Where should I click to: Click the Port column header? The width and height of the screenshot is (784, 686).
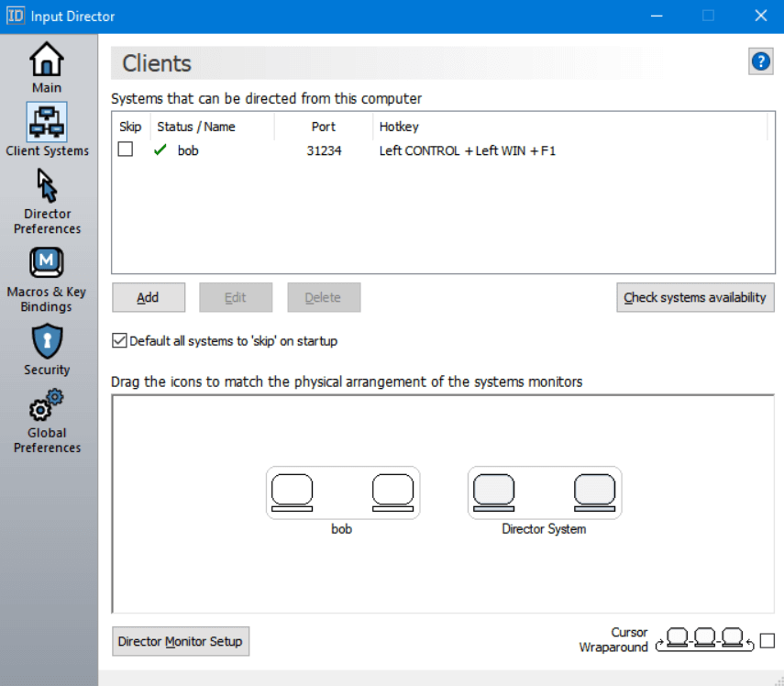click(x=323, y=127)
